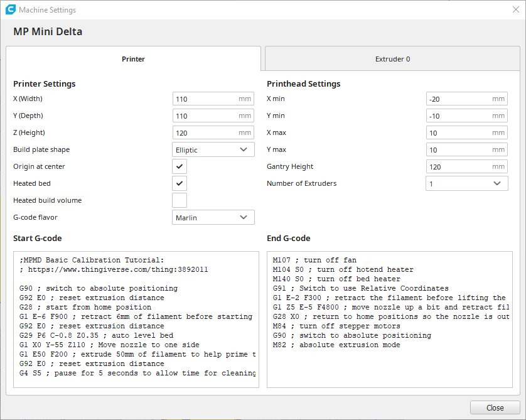Screen dimensions: 526x420
Task: Switch to the Extruder 0 tab
Action: (392, 59)
